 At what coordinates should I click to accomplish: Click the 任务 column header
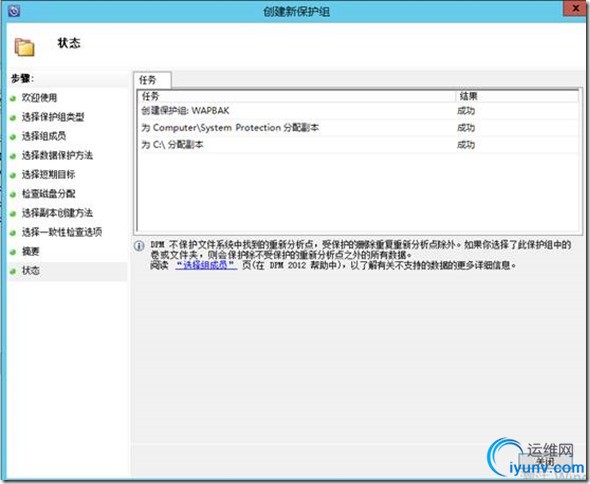(297, 96)
